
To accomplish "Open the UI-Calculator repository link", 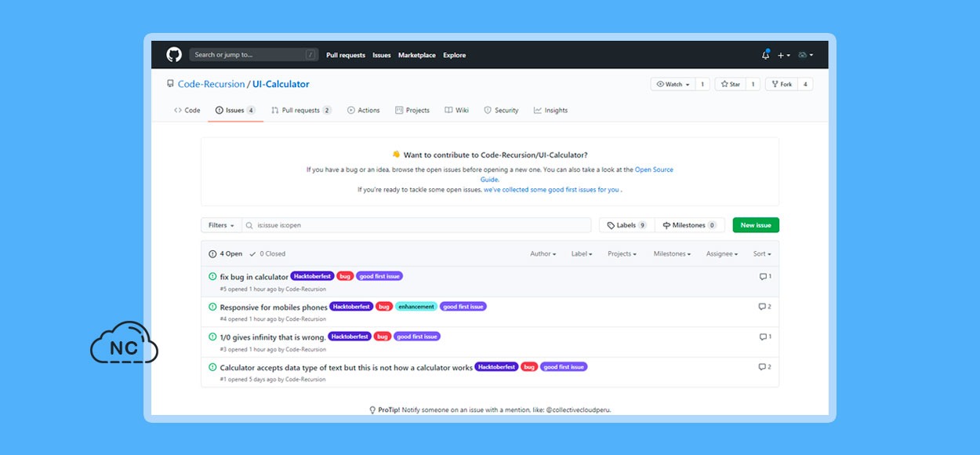I will [x=281, y=84].
